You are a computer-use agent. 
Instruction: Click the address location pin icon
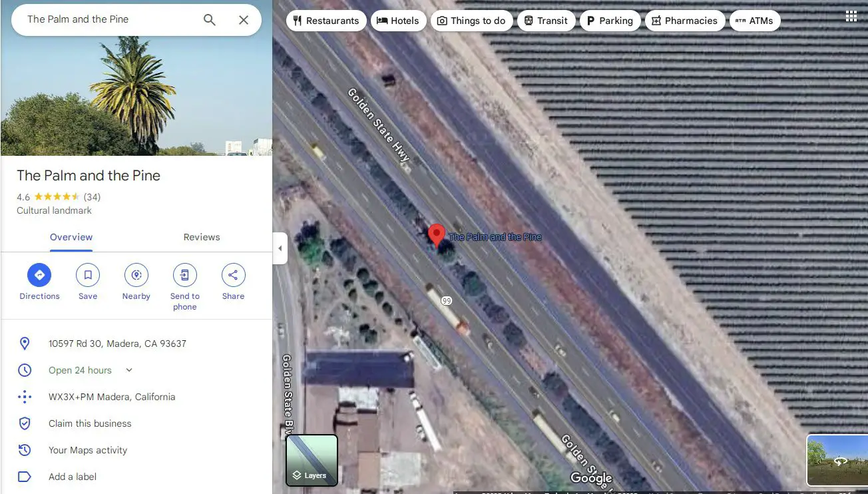click(25, 344)
